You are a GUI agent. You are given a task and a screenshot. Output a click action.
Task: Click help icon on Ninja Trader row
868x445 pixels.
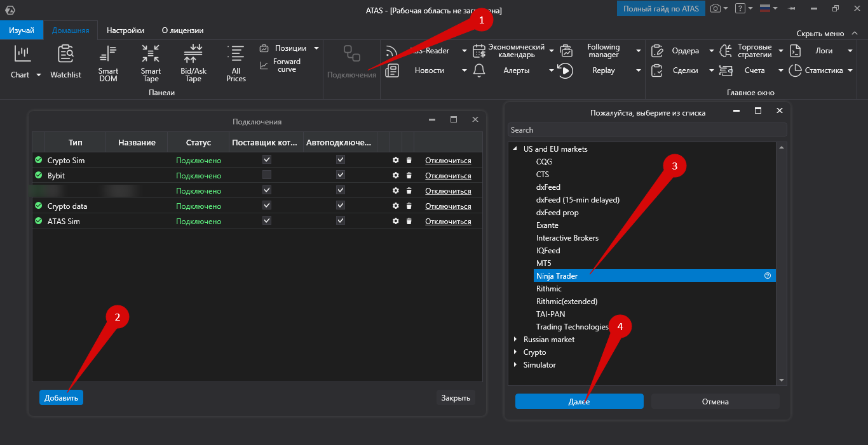tap(768, 276)
